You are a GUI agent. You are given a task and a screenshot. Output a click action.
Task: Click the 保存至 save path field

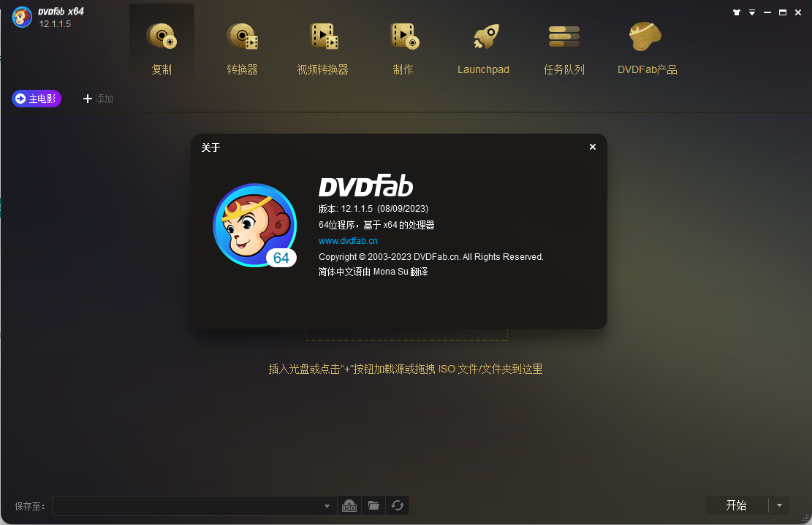(x=194, y=505)
